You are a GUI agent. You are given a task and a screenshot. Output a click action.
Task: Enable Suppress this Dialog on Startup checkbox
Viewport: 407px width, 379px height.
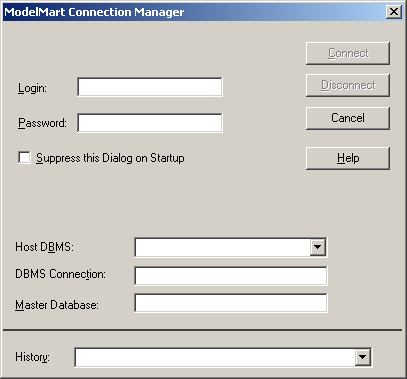[24, 158]
